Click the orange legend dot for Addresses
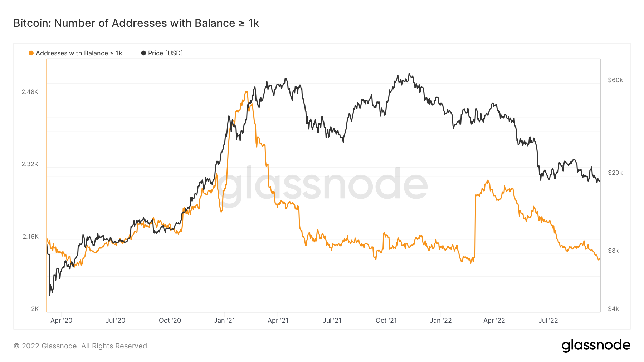Viewport: 644px width, 362px height. click(x=31, y=53)
